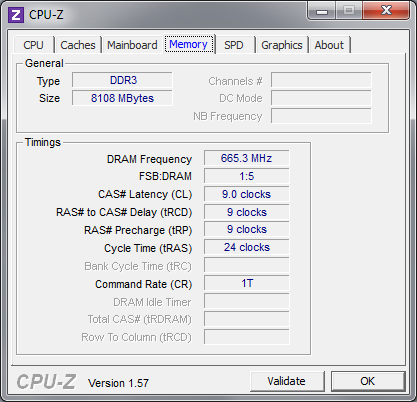Confirm with the OK button
The height and width of the screenshot is (402, 417).
pyautogui.click(x=368, y=381)
